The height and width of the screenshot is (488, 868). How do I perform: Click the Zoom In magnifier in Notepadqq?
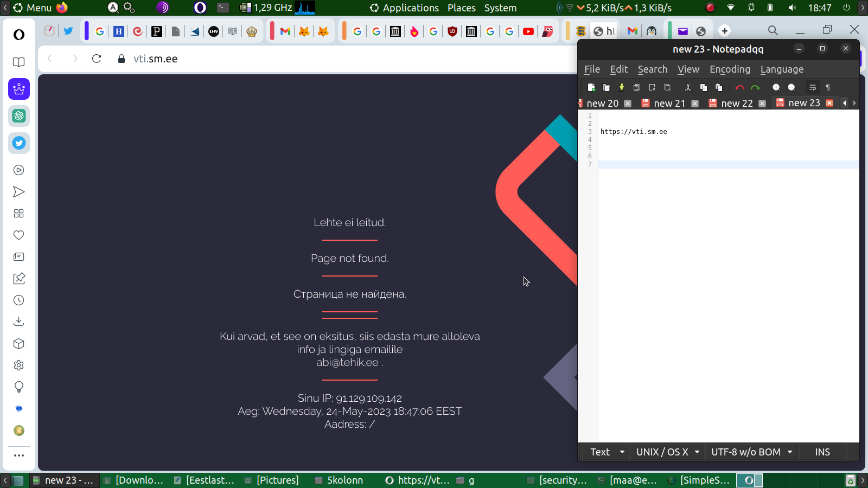tap(776, 87)
